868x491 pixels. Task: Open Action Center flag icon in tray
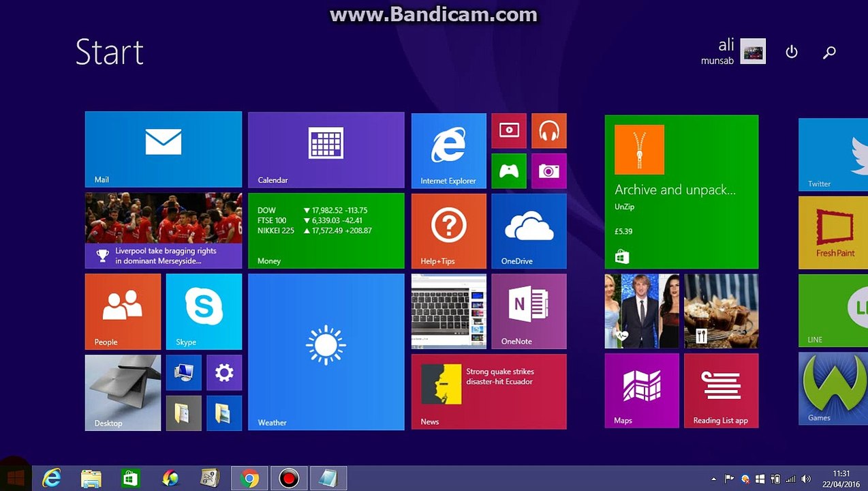click(729, 479)
